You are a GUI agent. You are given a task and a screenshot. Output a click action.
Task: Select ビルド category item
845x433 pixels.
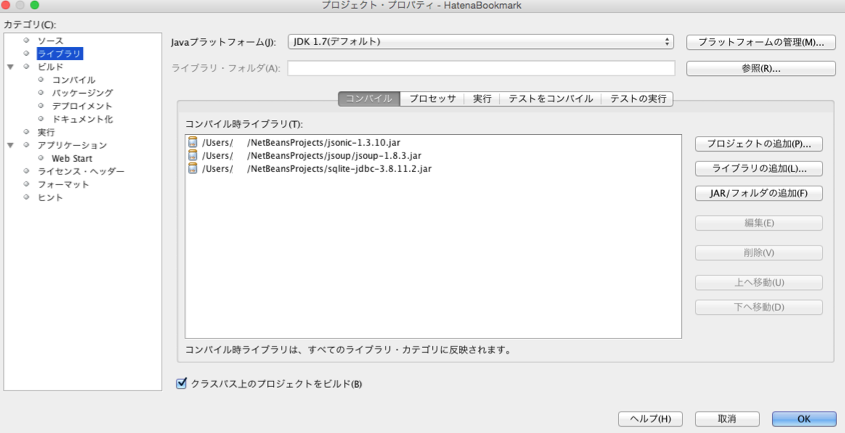(x=50, y=67)
